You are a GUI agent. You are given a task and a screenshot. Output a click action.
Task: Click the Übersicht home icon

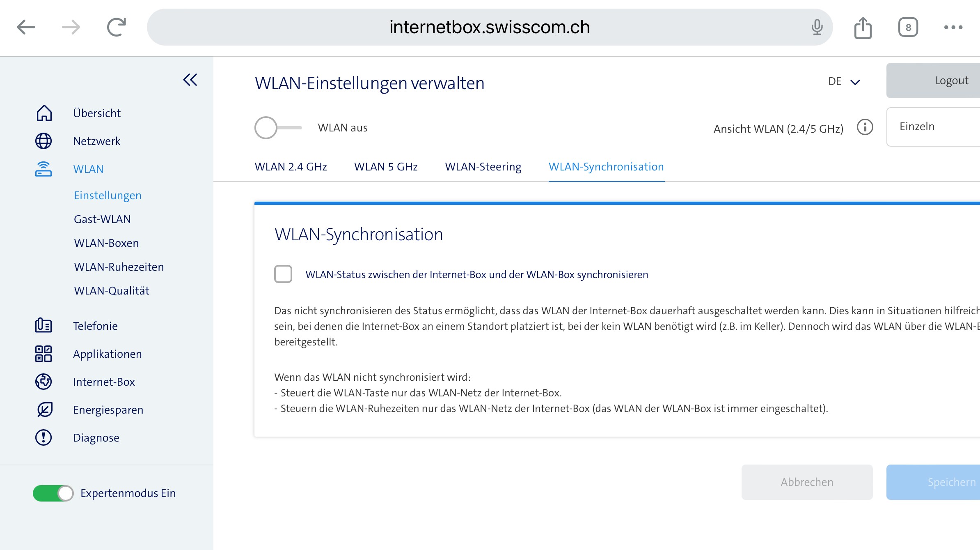click(44, 113)
